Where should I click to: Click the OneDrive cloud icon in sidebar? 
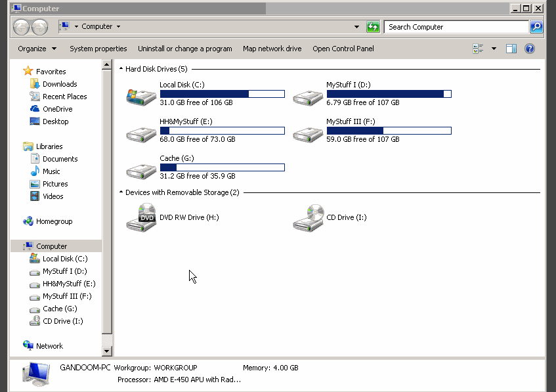point(35,108)
